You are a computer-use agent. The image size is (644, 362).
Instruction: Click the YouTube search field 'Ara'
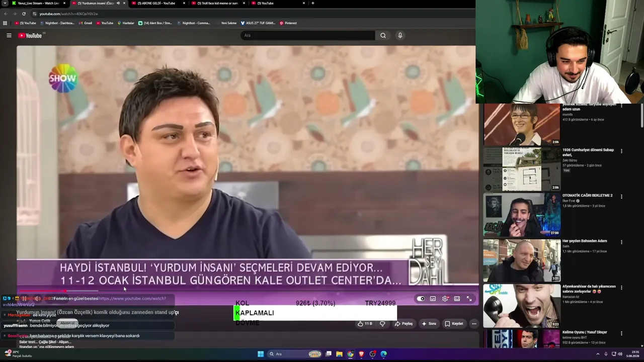(308, 35)
